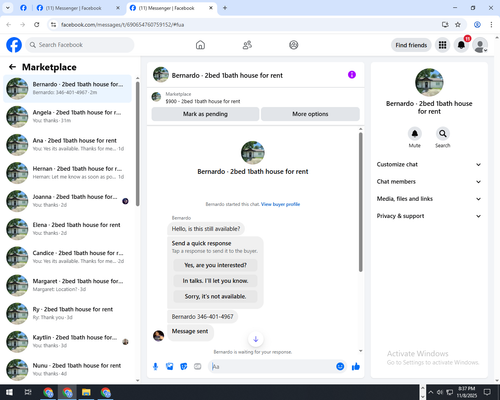Reload the browser page
This screenshot has height=400, width=500.
(37, 25)
